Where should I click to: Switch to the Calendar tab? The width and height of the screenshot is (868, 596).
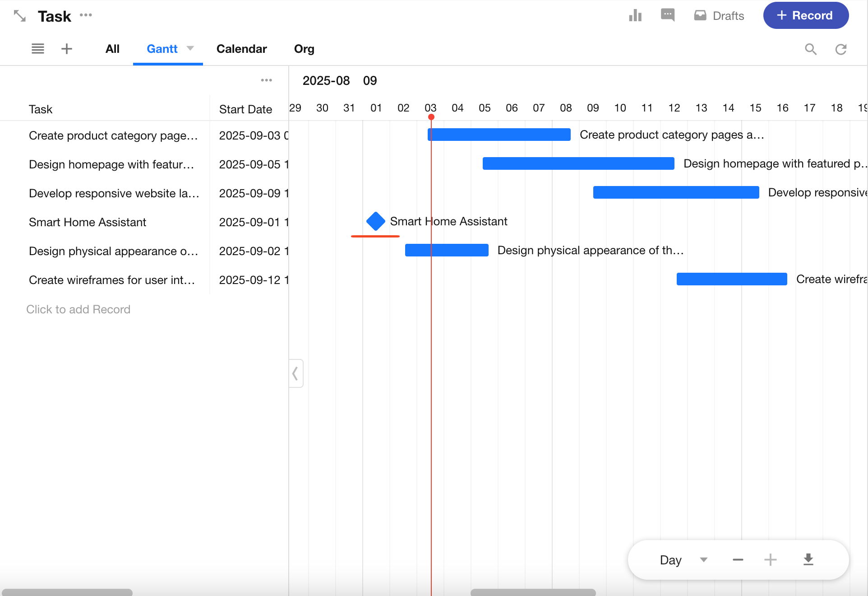click(x=241, y=49)
